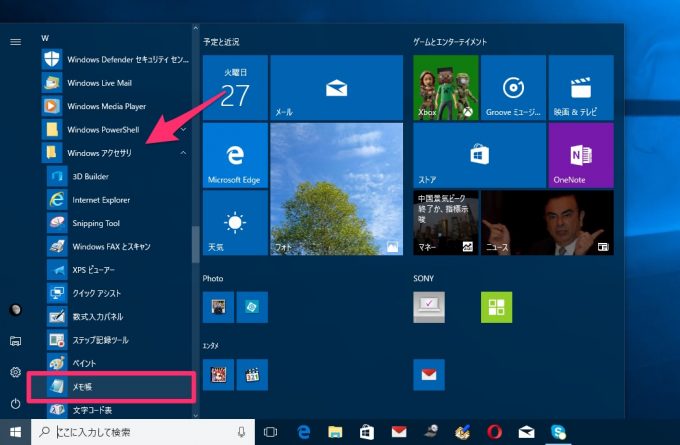Launch Windows Live Mail from list
This screenshot has height=445, width=680.
click(x=116, y=83)
